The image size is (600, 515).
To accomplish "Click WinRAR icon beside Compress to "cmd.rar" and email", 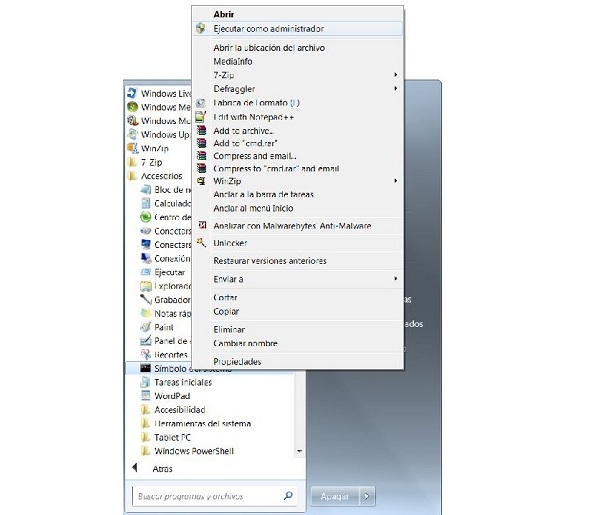I will (201, 168).
